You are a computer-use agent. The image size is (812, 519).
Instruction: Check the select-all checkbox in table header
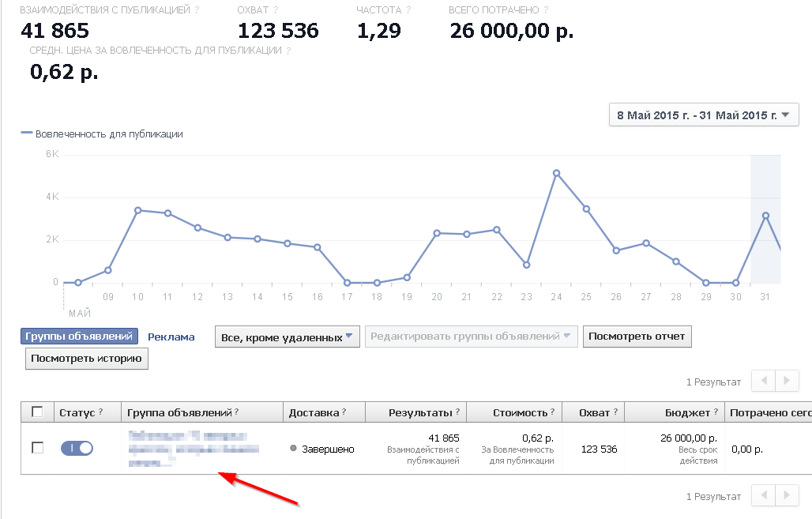tap(37, 412)
